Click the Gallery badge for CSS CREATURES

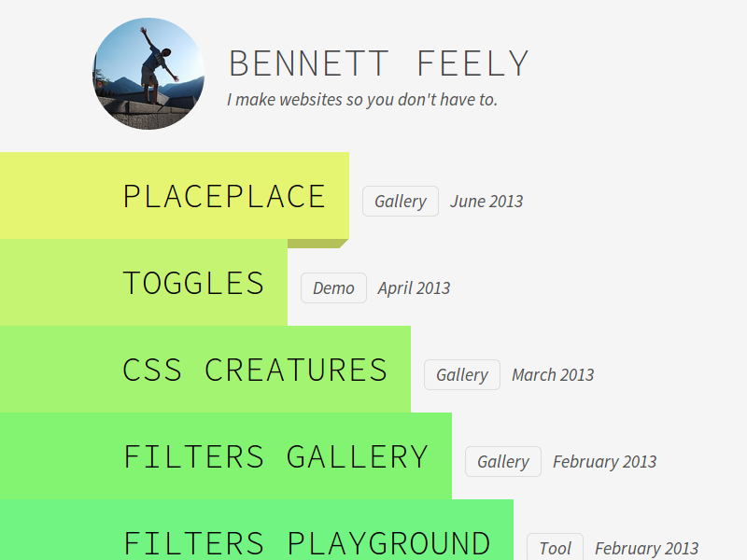461,374
